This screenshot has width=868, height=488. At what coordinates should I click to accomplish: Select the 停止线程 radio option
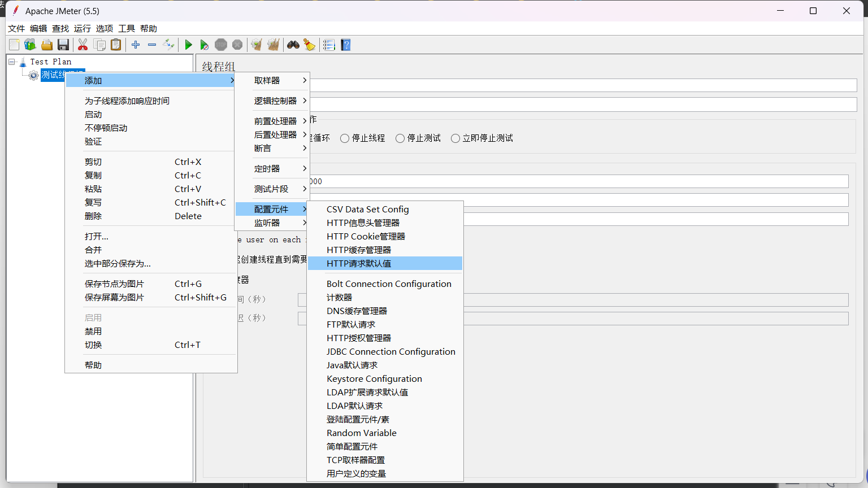click(362, 138)
